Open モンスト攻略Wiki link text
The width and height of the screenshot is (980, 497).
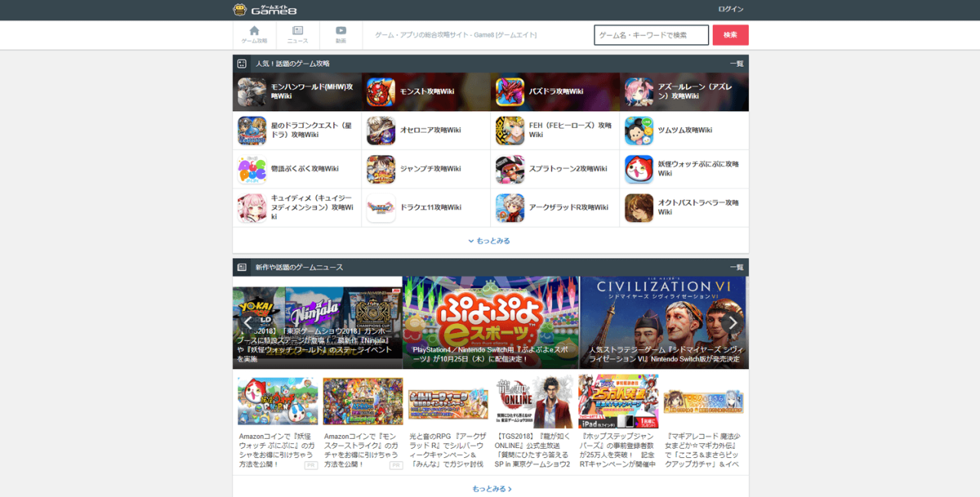[x=427, y=92]
